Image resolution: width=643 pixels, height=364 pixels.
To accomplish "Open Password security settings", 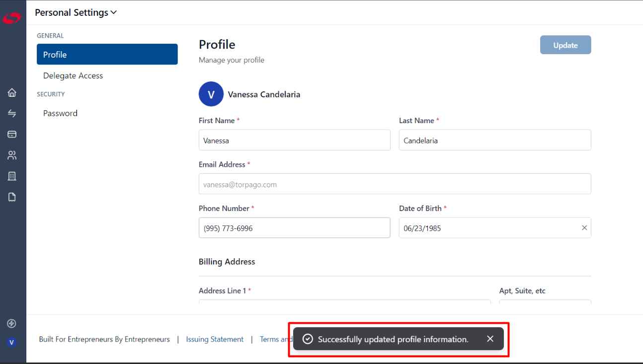I will point(60,113).
